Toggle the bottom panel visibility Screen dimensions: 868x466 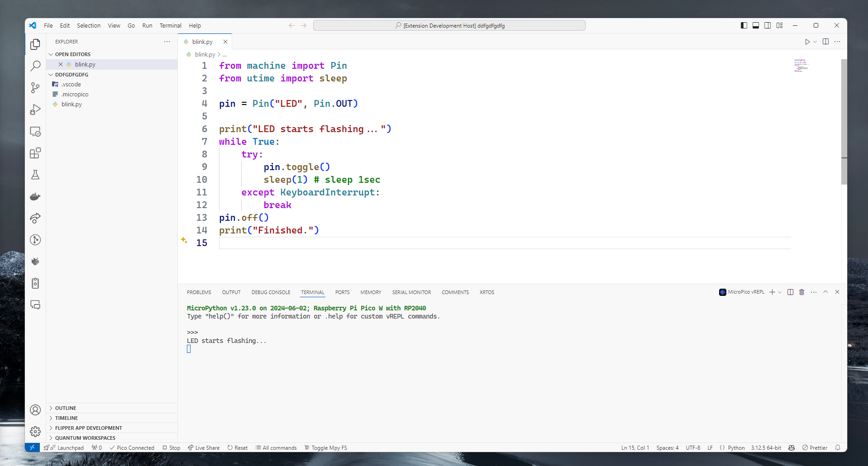(755, 25)
